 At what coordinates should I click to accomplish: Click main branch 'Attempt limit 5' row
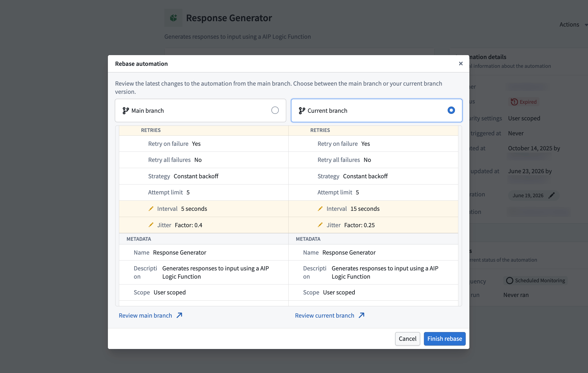point(204,192)
